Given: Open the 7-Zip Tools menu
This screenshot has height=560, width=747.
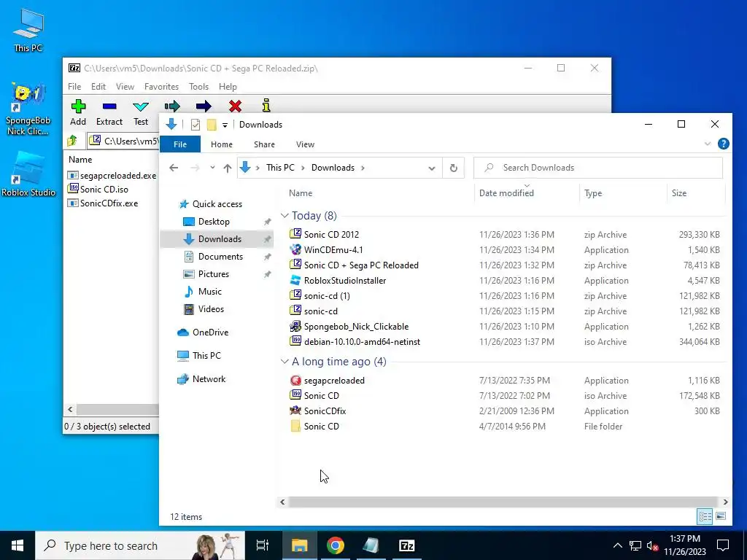Looking at the screenshot, I should (x=198, y=87).
